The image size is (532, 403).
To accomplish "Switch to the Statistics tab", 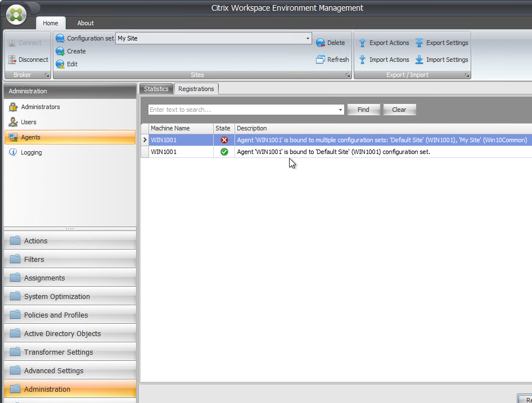I will pos(156,89).
